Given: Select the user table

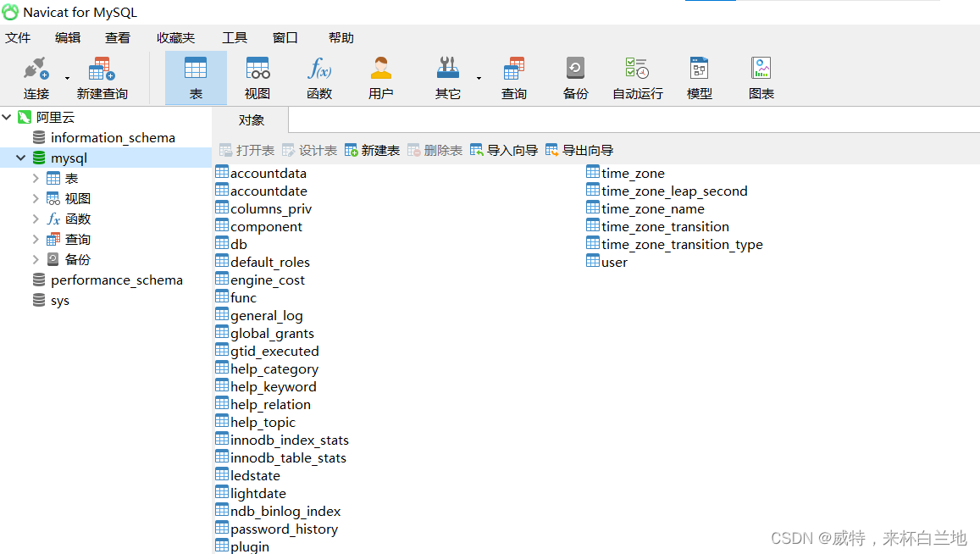Looking at the screenshot, I should click(x=606, y=262).
